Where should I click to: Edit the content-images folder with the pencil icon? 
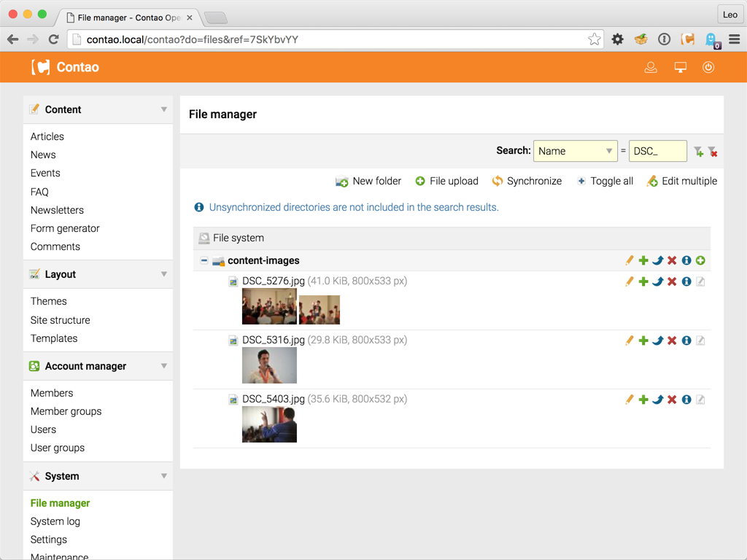(629, 260)
